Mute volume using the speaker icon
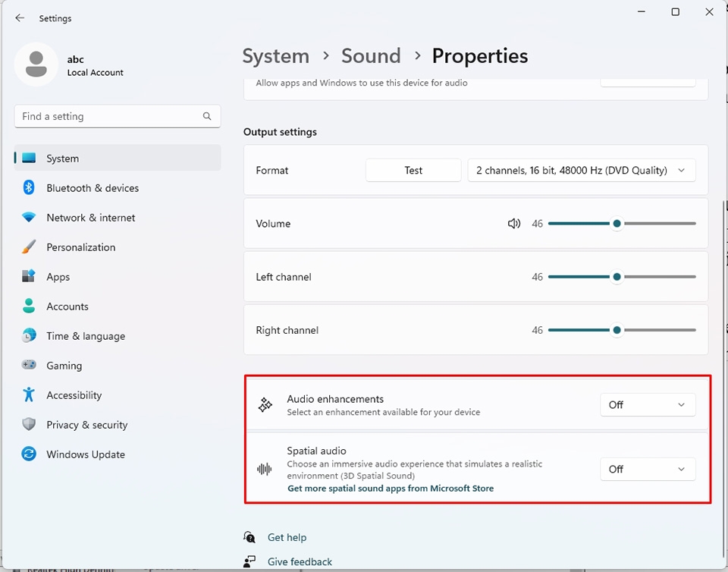Image resolution: width=728 pixels, height=572 pixels. click(x=514, y=224)
